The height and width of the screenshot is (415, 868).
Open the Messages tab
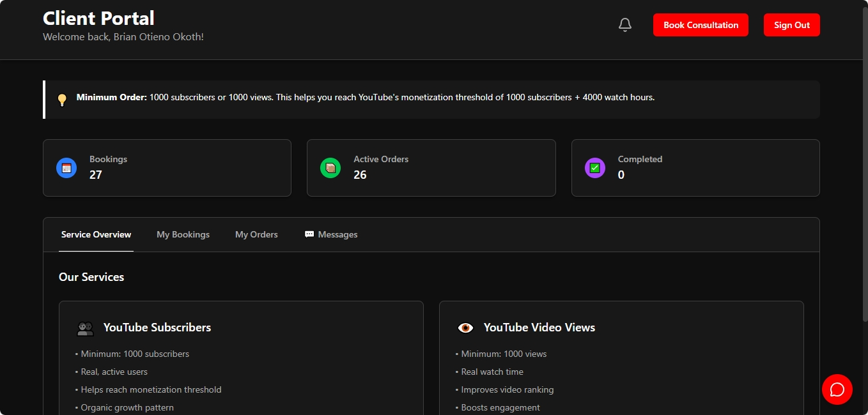tap(331, 234)
